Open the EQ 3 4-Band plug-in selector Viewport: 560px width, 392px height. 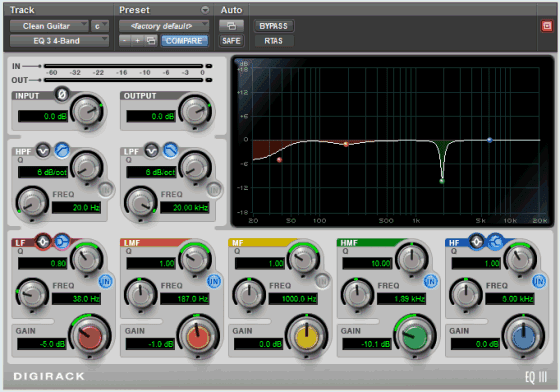59,41
